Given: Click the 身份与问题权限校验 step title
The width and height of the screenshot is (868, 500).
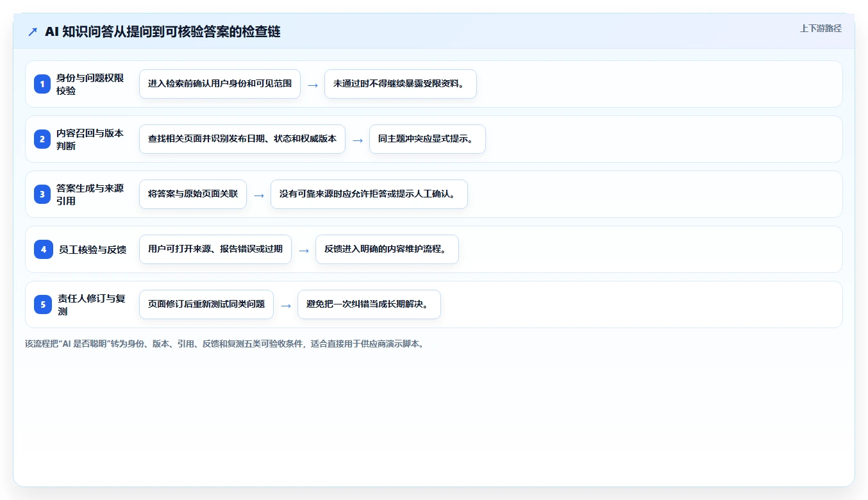Looking at the screenshot, I should tap(90, 84).
